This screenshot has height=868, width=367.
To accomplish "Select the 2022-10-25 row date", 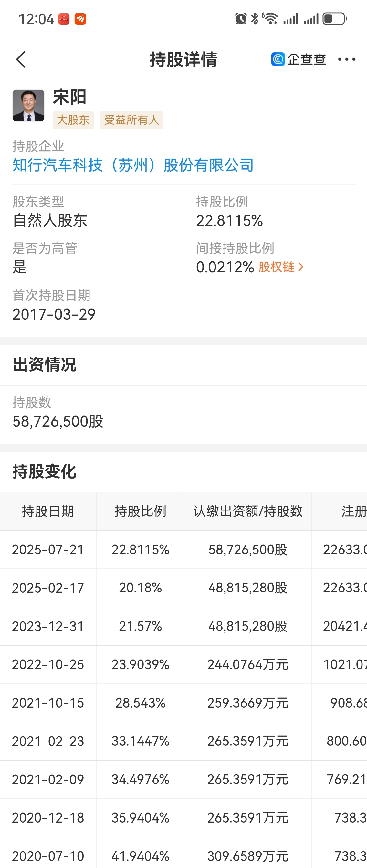I will (x=48, y=664).
